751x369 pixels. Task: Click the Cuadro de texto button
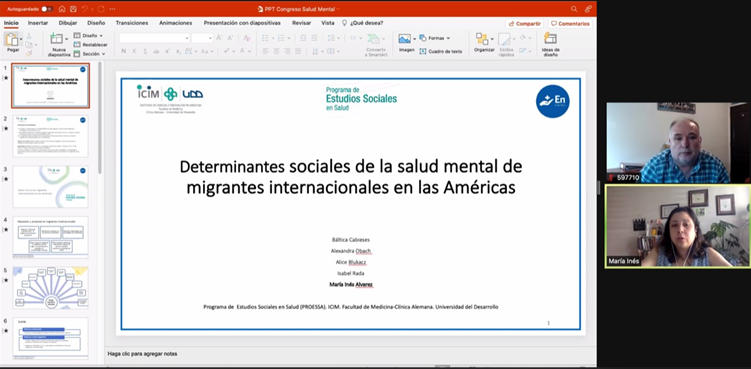pyautogui.click(x=441, y=51)
